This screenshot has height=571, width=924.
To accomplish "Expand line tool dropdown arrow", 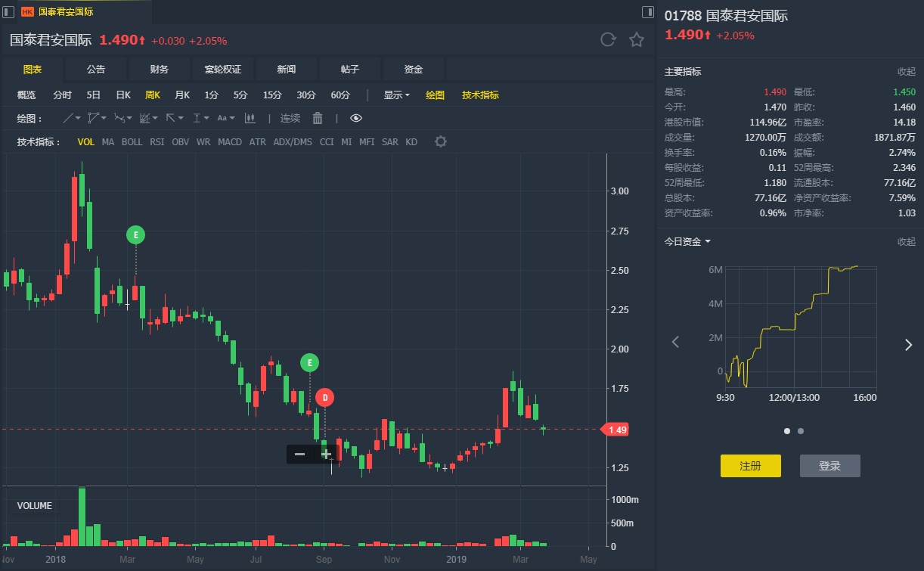I will [x=78, y=119].
